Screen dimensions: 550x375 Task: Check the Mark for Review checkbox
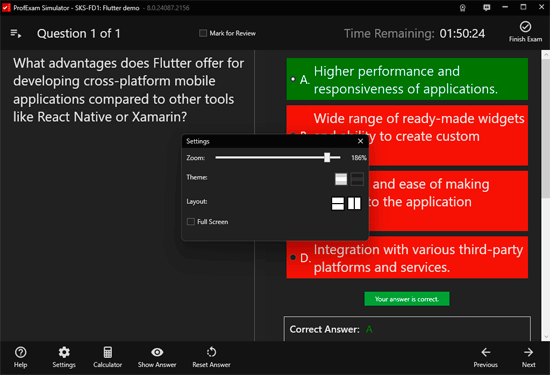(203, 33)
